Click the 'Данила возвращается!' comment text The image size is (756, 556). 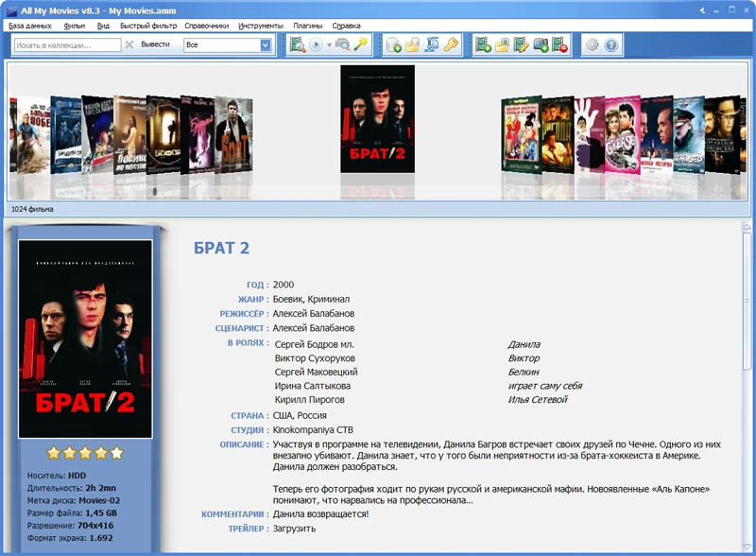320,514
